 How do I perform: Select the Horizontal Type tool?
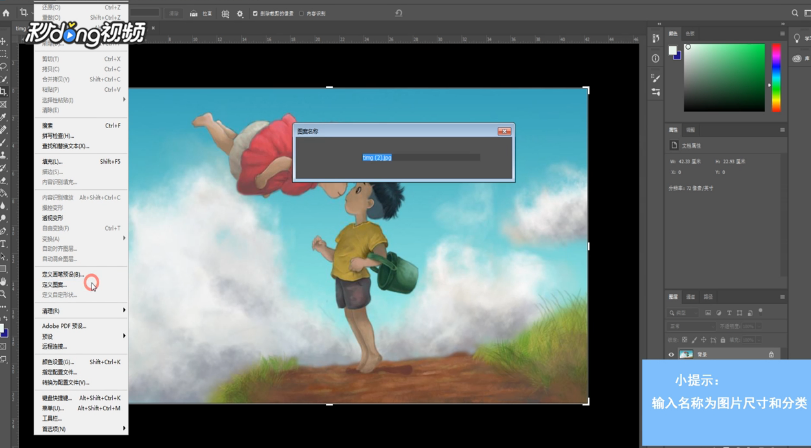click(x=3, y=244)
